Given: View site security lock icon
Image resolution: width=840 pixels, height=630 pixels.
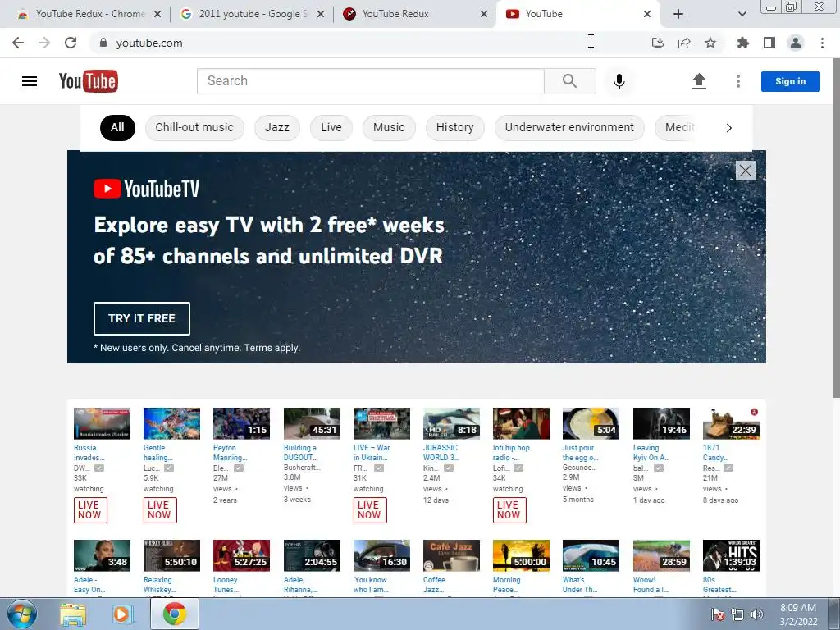Looking at the screenshot, I should (103, 43).
